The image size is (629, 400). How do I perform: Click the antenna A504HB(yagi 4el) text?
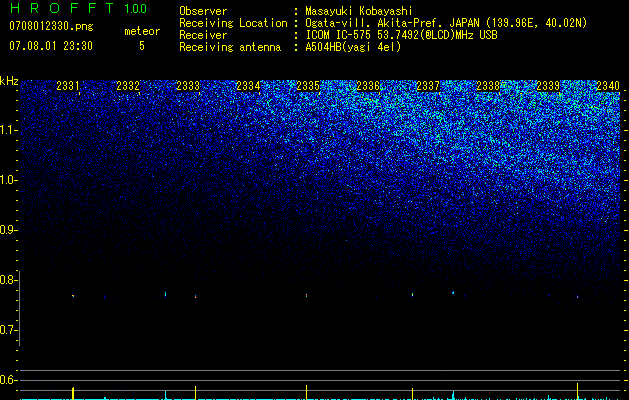(353, 47)
